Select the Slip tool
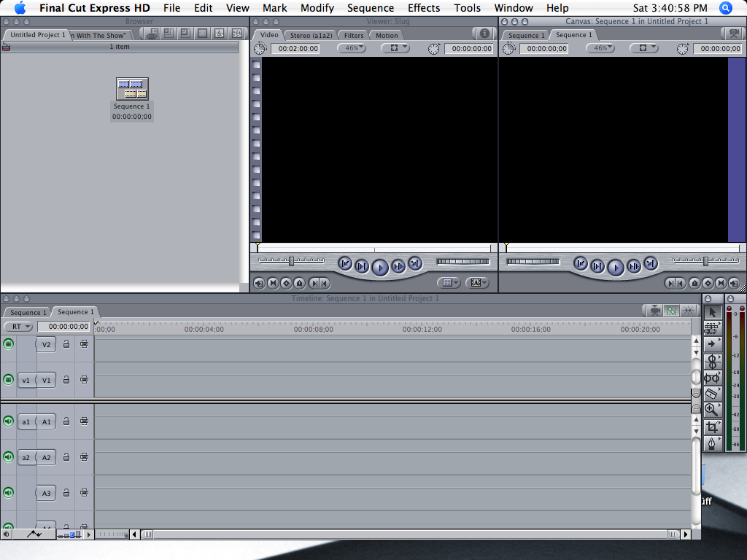The image size is (747, 560). pos(712,378)
